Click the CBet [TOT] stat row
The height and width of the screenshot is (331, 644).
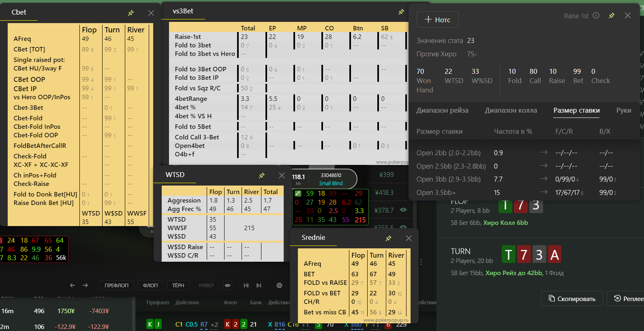79,49
